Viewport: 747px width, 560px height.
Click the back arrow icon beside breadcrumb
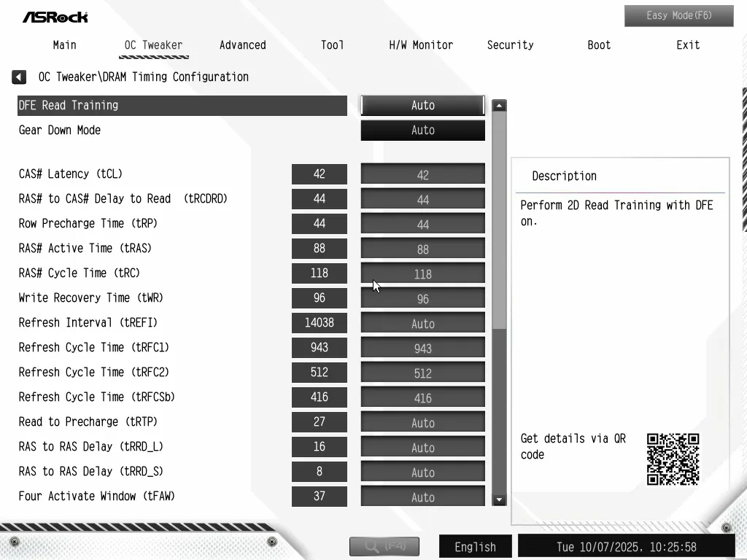click(x=19, y=77)
